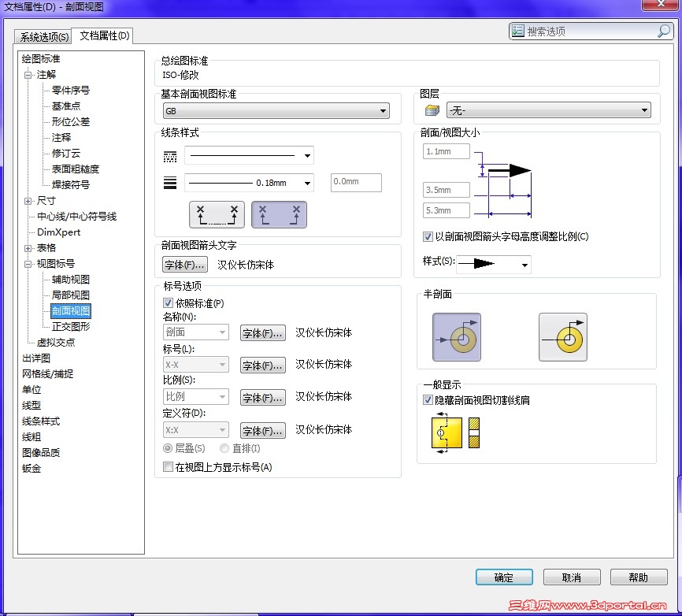Image resolution: width=682 pixels, height=616 pixels.
Task: Click the search options list icon
Action: click(x=517, y=31)
